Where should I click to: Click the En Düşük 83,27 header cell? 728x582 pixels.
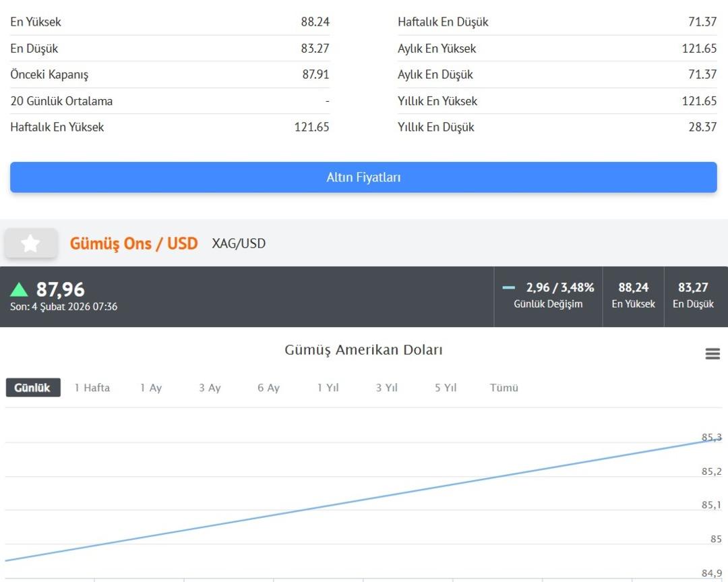[x=693, y=296]
